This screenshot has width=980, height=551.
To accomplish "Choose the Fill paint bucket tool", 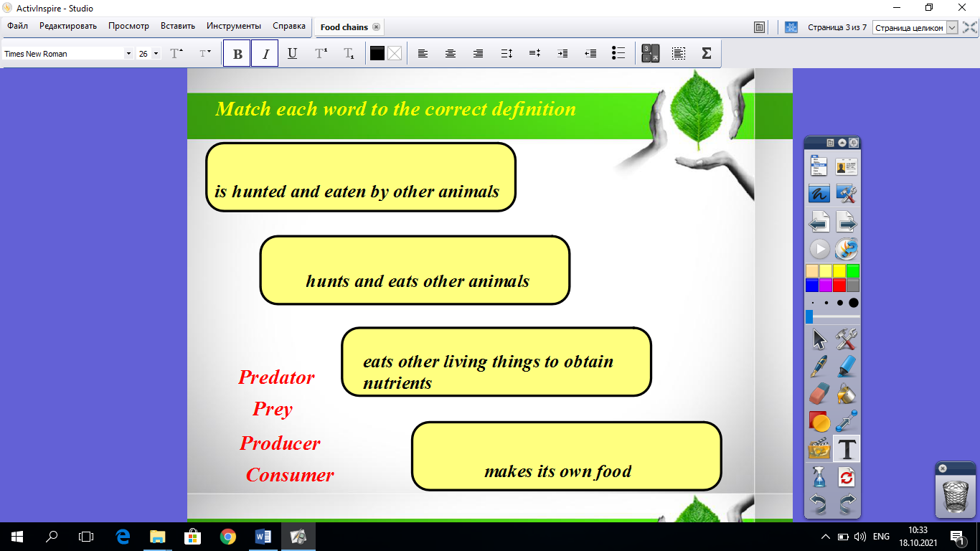I will [847, 393].
